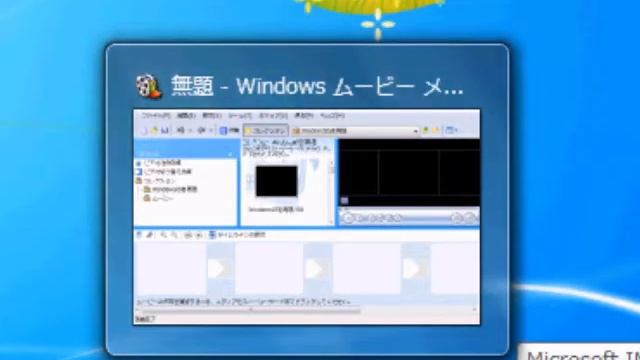Click the Undo toolbar icon
The image size is (640, 360).
(x=181, y=131)
